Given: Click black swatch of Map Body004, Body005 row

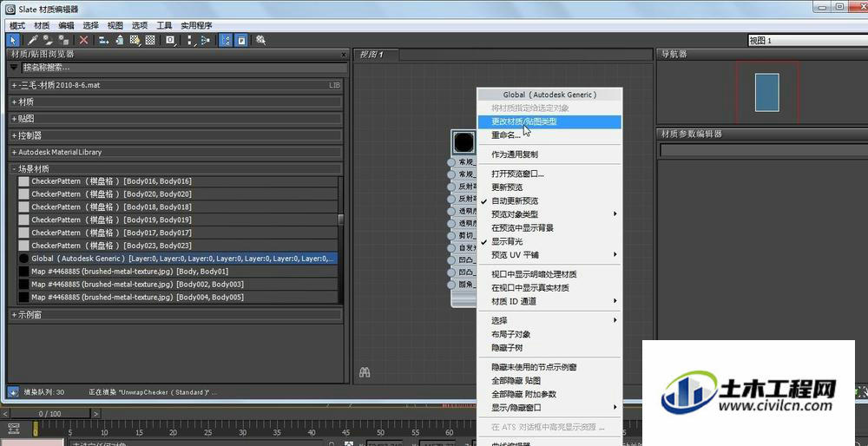Looking at the screenshot, I should (x=23, y=297).
